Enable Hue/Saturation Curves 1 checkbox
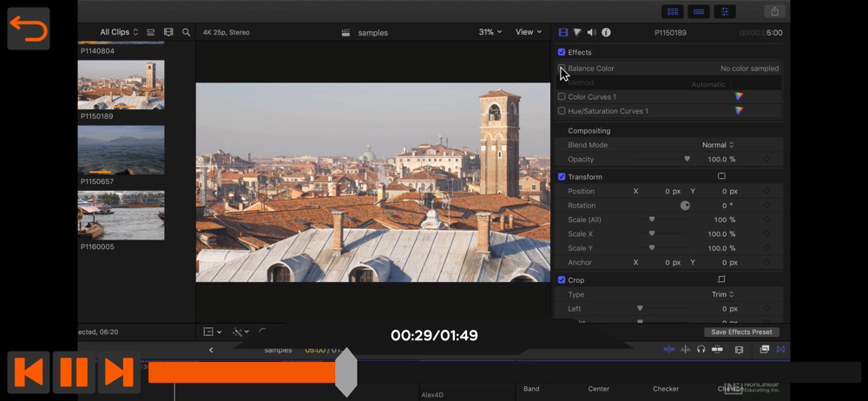 [562, 111]
